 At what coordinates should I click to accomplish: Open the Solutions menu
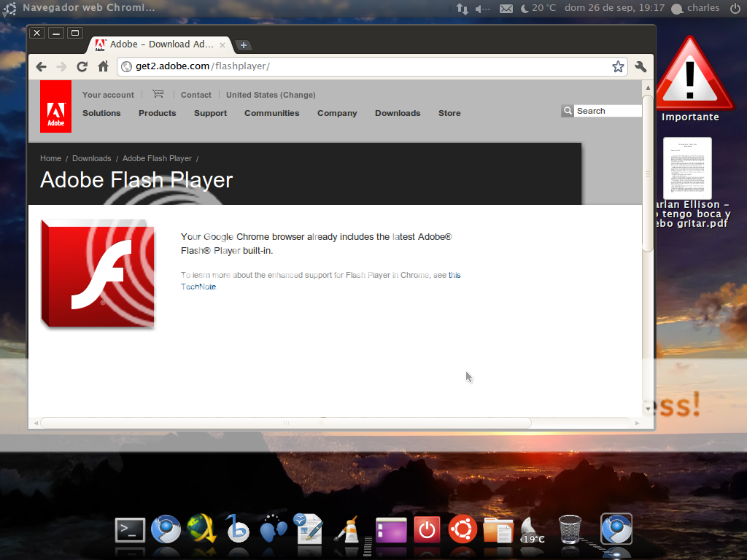[101, 113]
